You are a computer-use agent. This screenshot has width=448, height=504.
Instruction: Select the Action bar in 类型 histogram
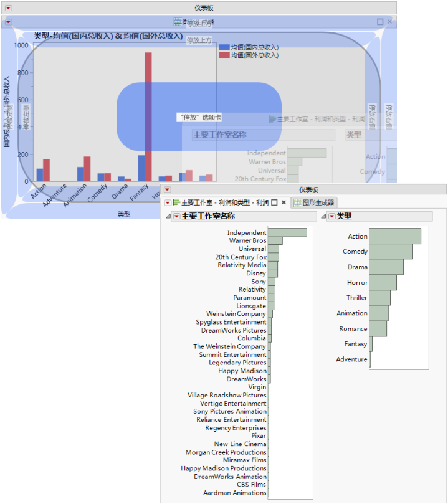click(x=395, y=236)
